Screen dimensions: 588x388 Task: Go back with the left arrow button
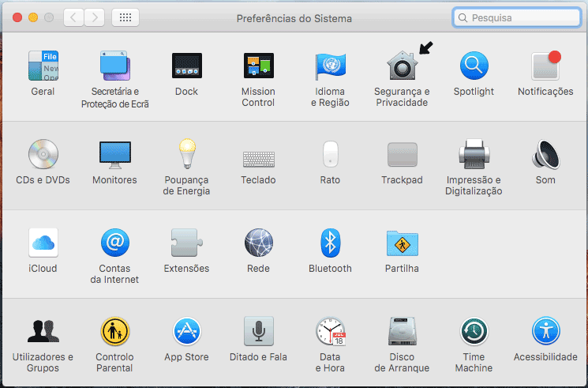point(73,17)
